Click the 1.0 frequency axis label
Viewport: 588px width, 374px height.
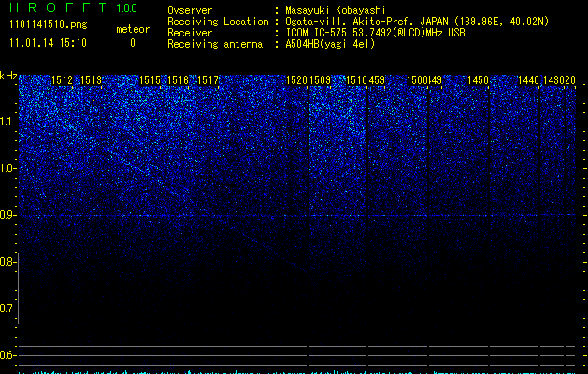(7, 168)
